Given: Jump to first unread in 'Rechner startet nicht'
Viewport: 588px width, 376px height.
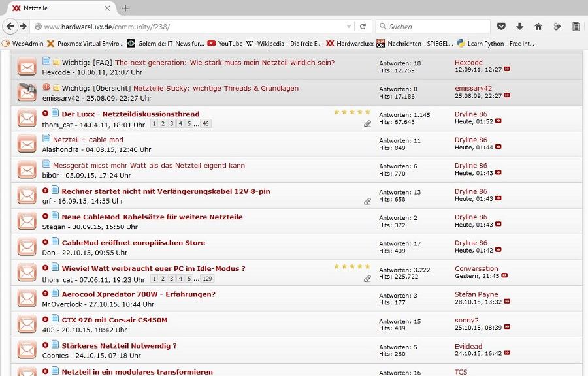Looking at the screenshot, I should pyautogui.click(x=45, y=191).
